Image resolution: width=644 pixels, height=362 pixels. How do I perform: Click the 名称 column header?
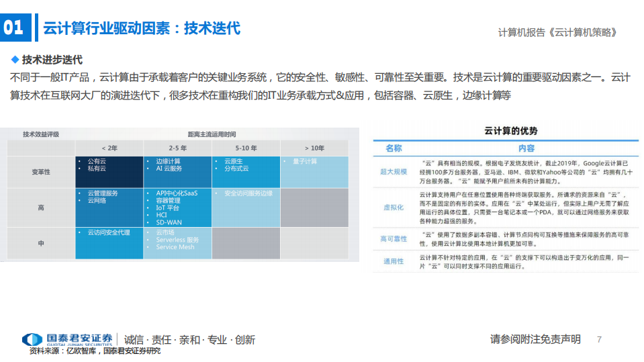point(394,148)
